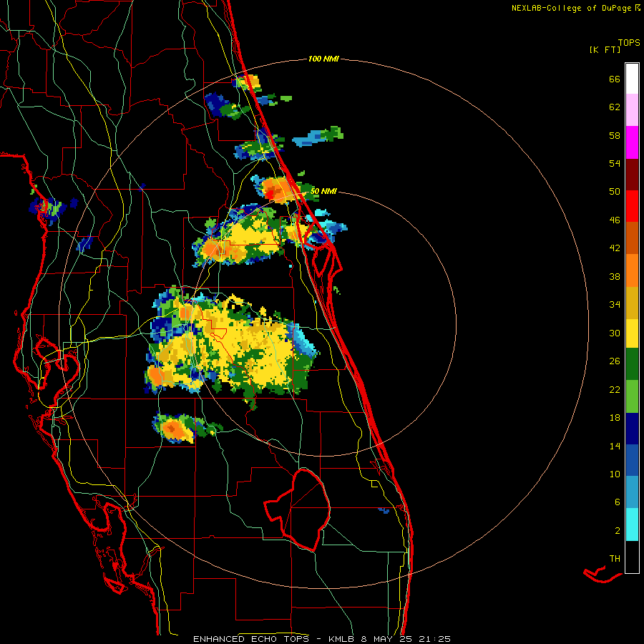Click the 50 legend scale label

point(615,192)
